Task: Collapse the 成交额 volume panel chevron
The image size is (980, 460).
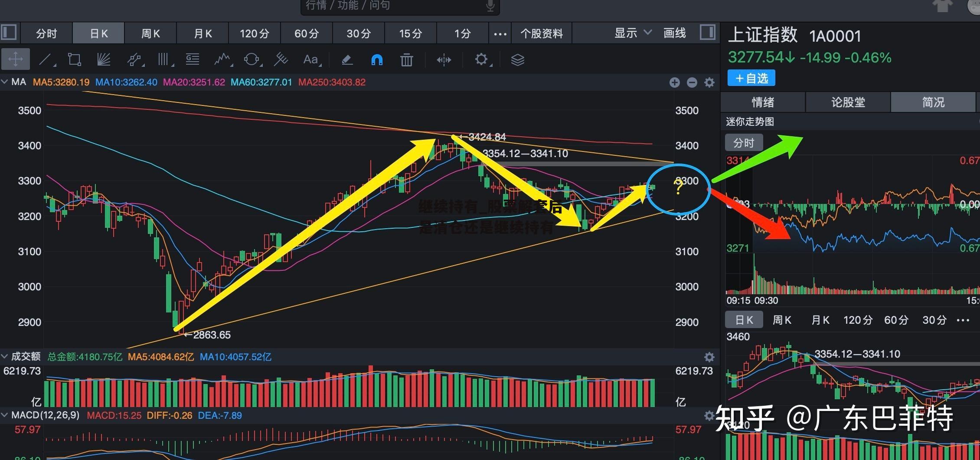Action: [x=5, y=357]
